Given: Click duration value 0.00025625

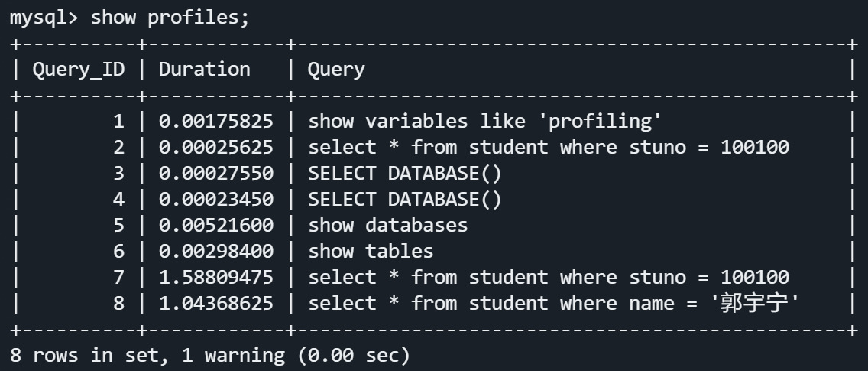Looking at the screenshot, I should [215, 147].
